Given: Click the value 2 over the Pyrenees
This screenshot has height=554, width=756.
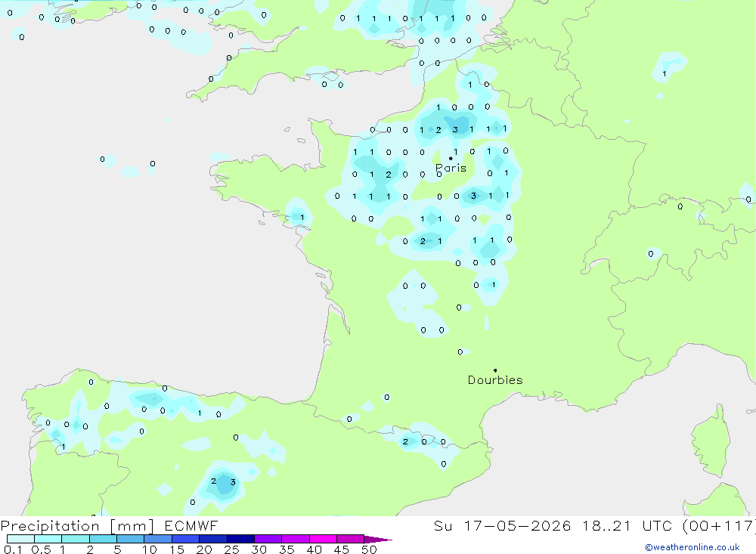Looking at the screenshot, I should pos(405,441).
